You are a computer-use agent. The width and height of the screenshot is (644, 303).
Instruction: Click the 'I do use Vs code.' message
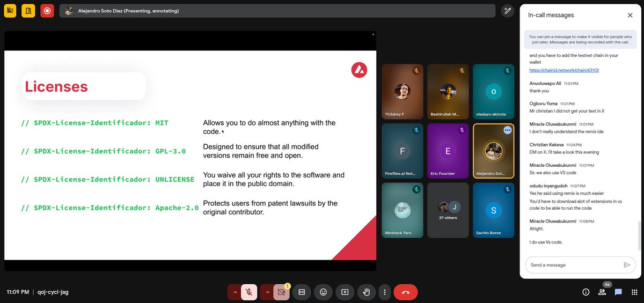pyautogui.click(x=546, y=242)
